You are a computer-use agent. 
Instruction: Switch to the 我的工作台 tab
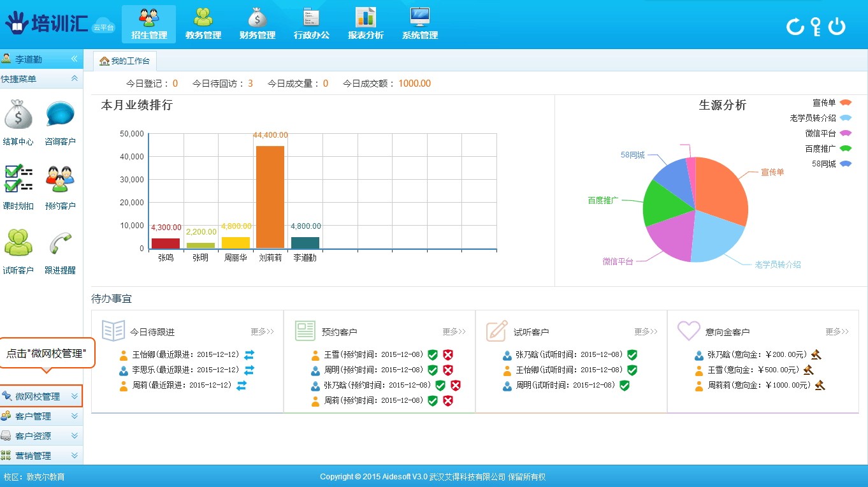coord(125,61)
